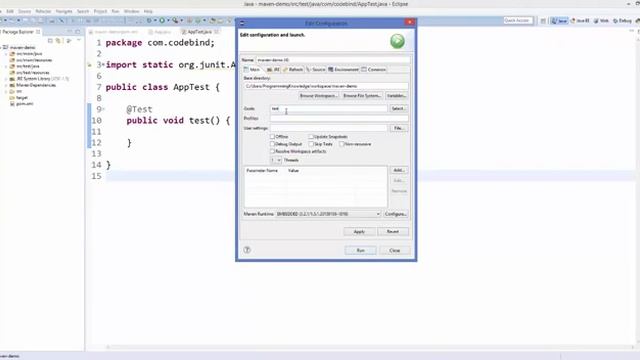Open the Run toolbar dropdown arrow
The width and height of the screenshot is (640, 360).
(x=168, y=20)
